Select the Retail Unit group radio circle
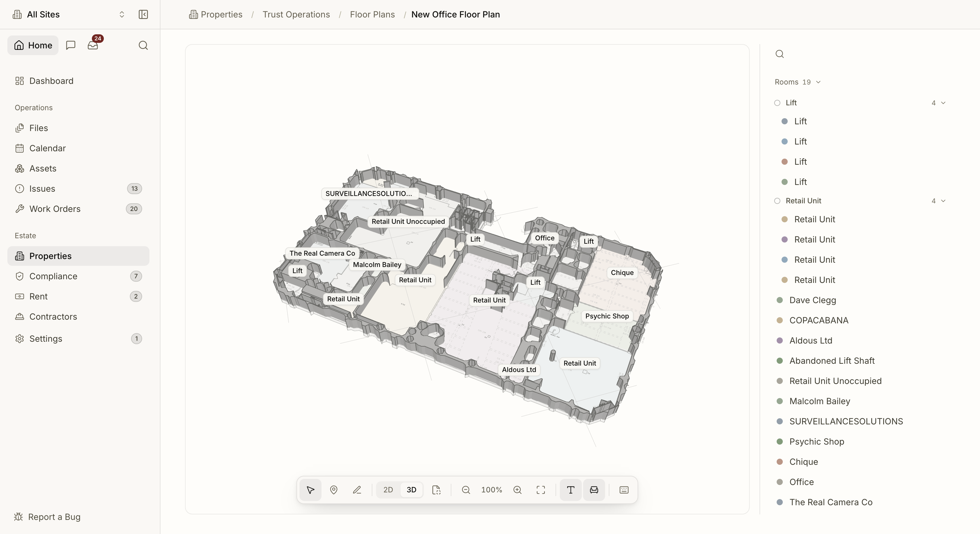This screenshot has height=534, width=980. pos(777,201)
